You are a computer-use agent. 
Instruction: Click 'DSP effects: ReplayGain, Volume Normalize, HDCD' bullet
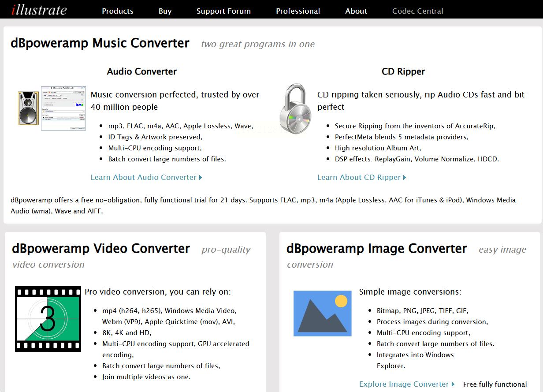417,159
